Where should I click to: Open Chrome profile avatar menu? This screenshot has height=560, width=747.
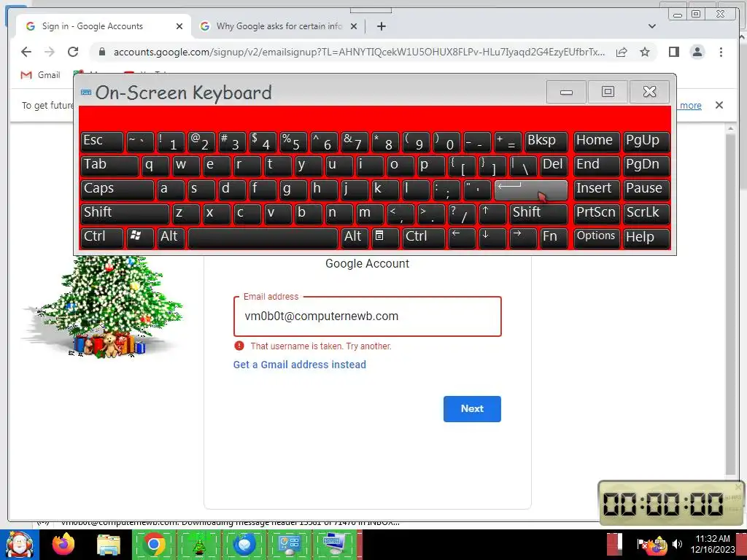(697, 52)
